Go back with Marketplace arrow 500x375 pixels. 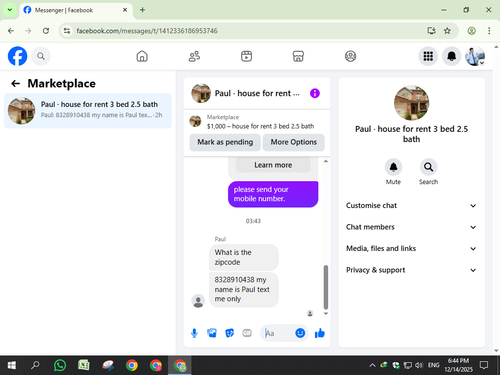point(15,83)
